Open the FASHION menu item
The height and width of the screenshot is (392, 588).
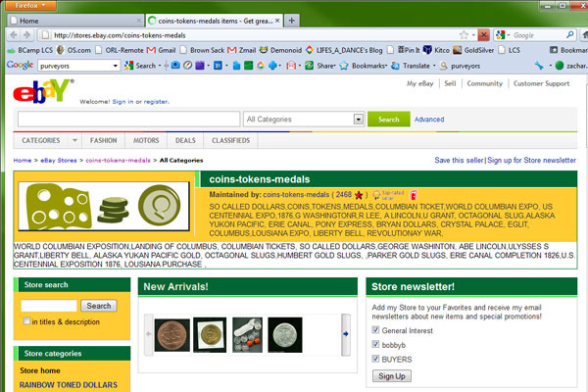click(x=103, y=140)
